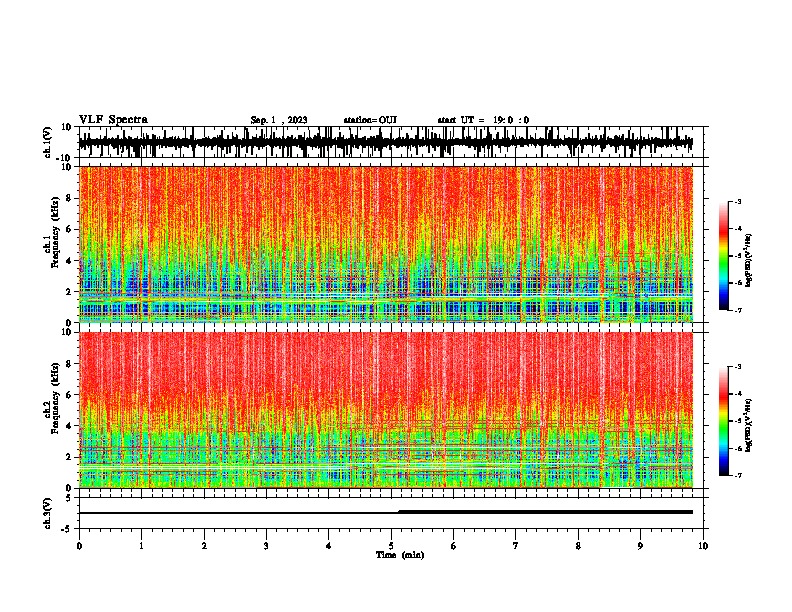Image resolution: width=792 pixels, height=612 pixels.
Task: Click the "VLF Spectra" title text
Action: (x=113, y=119)
